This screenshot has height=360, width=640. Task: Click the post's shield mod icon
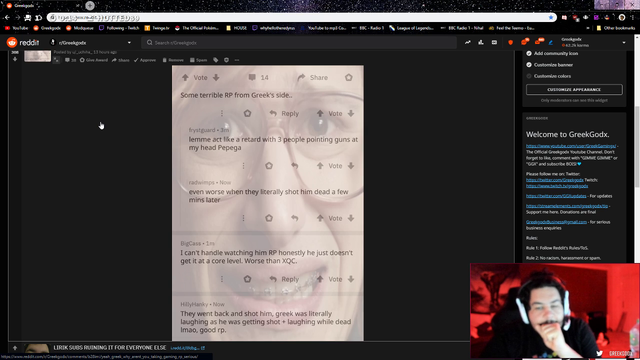(227, 60)
